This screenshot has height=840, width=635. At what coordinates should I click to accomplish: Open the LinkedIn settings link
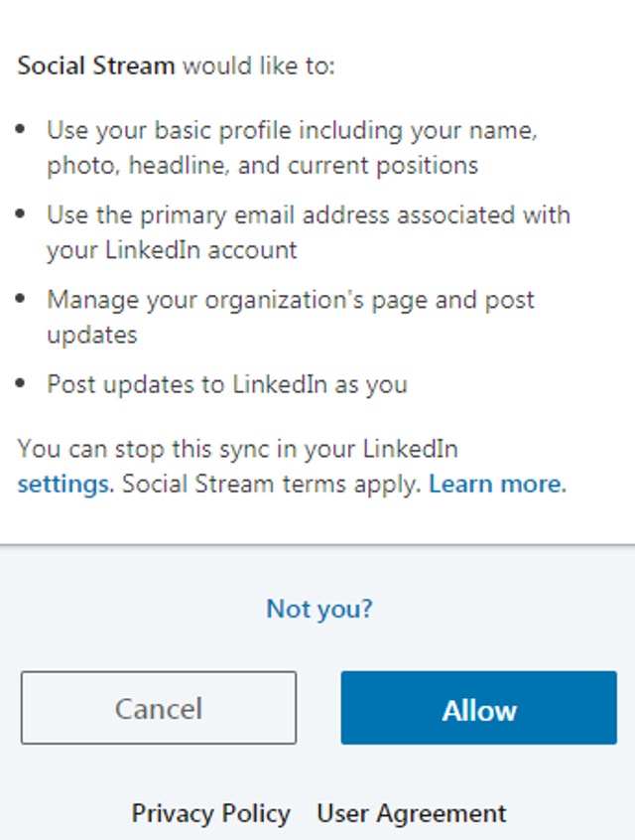pyautogui.click(x=64, y=485)
